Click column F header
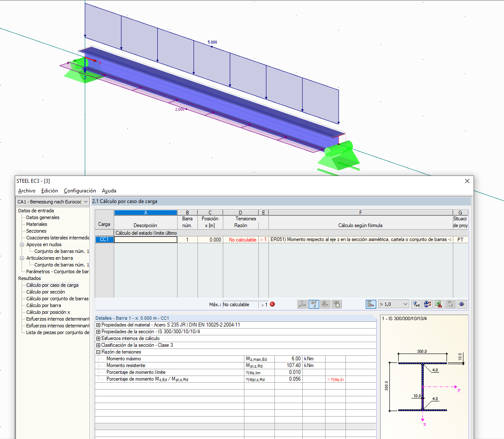This screenshot has width=504, height=439. point(361,213)
